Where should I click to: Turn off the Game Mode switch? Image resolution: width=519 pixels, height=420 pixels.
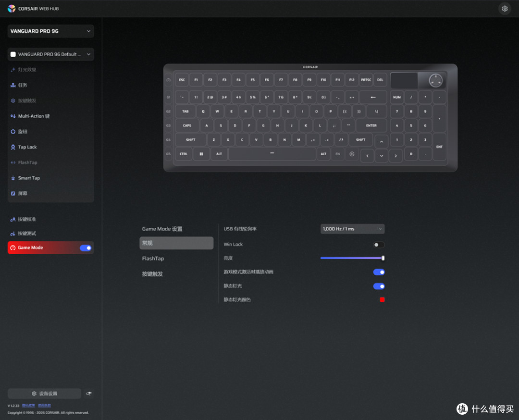click(x=86, y=248)
